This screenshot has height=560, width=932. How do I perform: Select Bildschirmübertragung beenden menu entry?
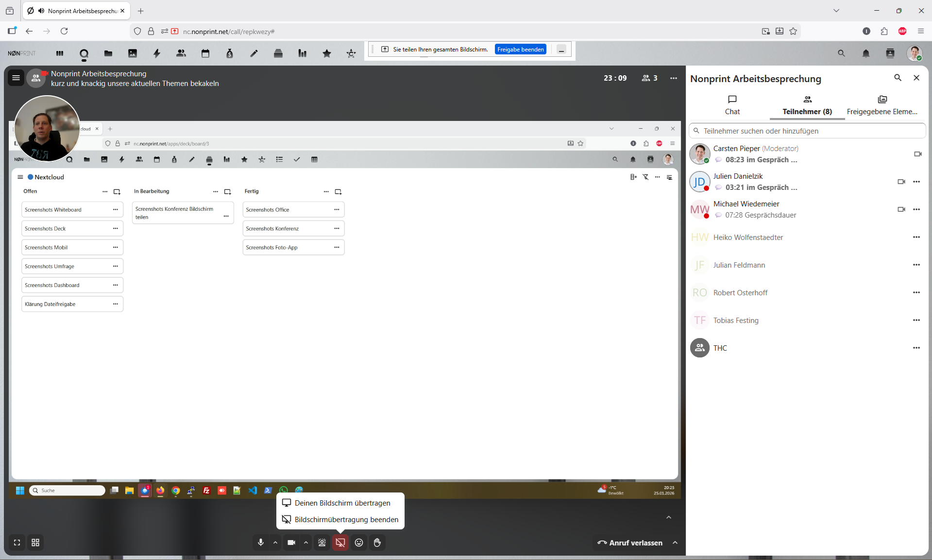pos(346,520)
